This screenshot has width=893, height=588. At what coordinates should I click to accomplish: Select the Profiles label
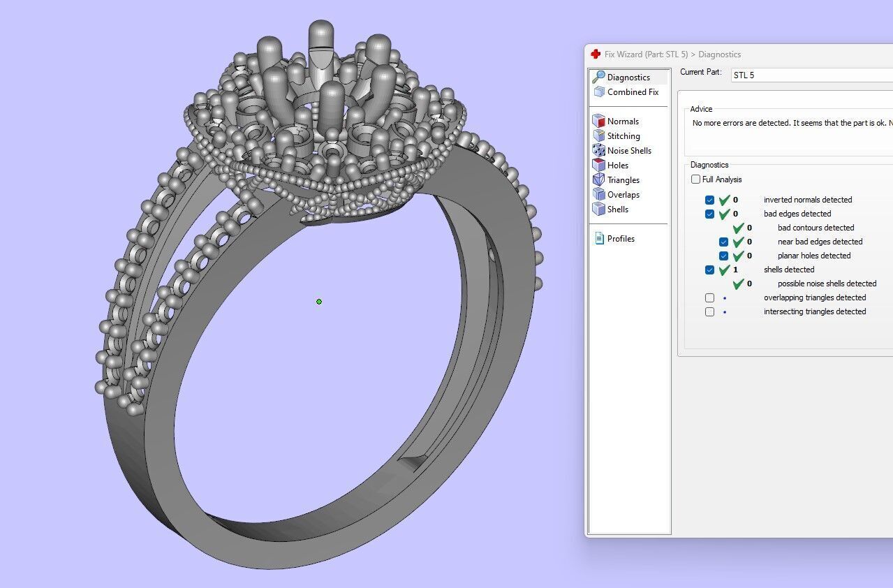(x=621, y=239)
